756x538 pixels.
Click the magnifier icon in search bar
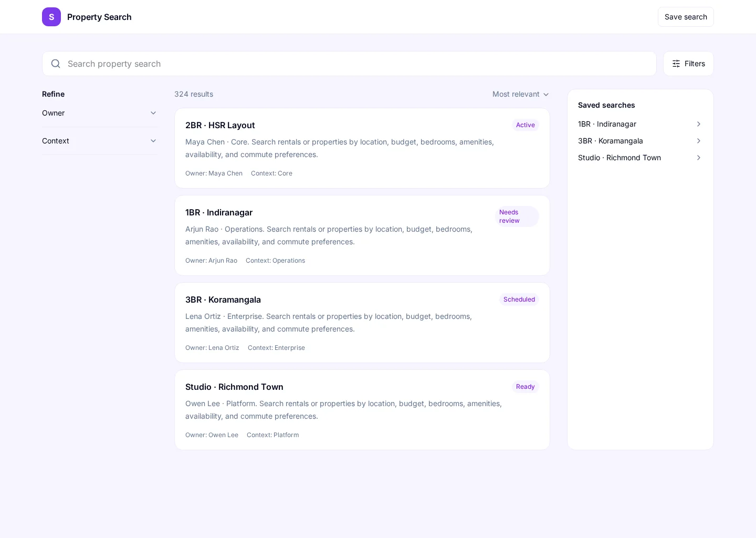click(56, 64)
